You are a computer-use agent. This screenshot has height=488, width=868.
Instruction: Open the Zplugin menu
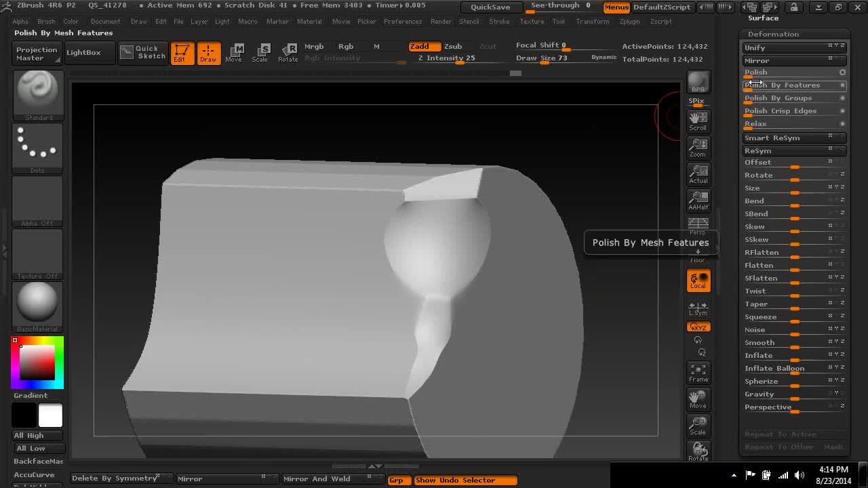[x=629, y=22]
